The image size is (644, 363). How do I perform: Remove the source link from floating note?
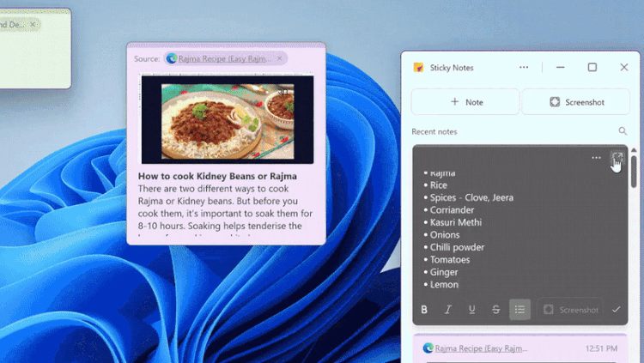280,58
